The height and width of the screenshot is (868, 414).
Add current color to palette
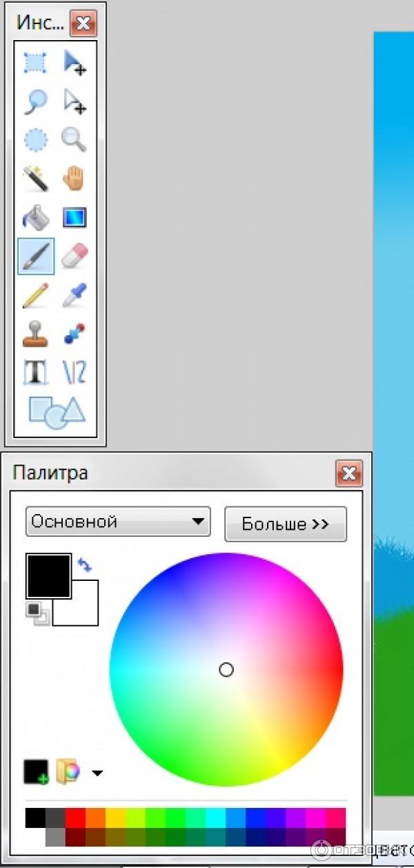36,771
